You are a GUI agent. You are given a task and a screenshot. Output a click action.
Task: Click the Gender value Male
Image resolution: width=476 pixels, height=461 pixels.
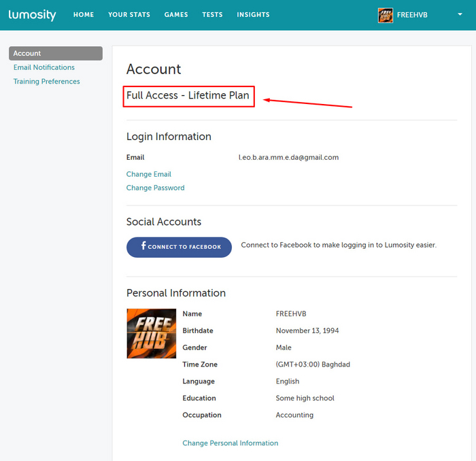click(x=284, y=347)
